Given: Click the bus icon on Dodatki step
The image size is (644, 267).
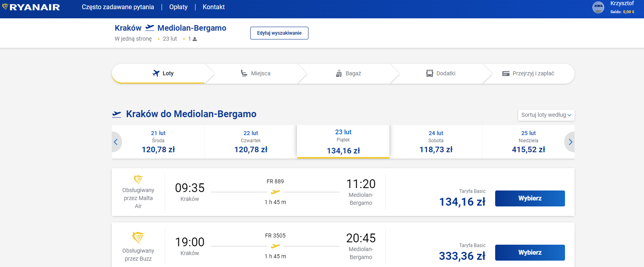Looking at the screenshot, I should pos(430,73).
